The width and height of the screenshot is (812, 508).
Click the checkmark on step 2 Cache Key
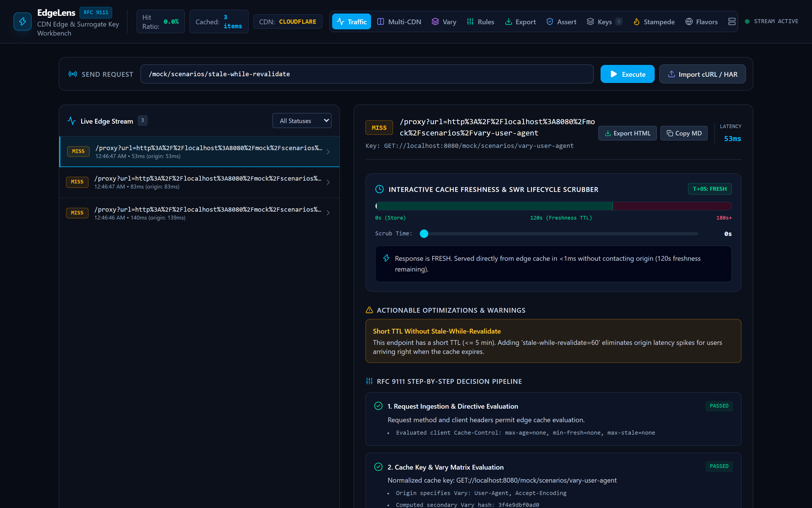pyautogui.click(x=378, y=467)
